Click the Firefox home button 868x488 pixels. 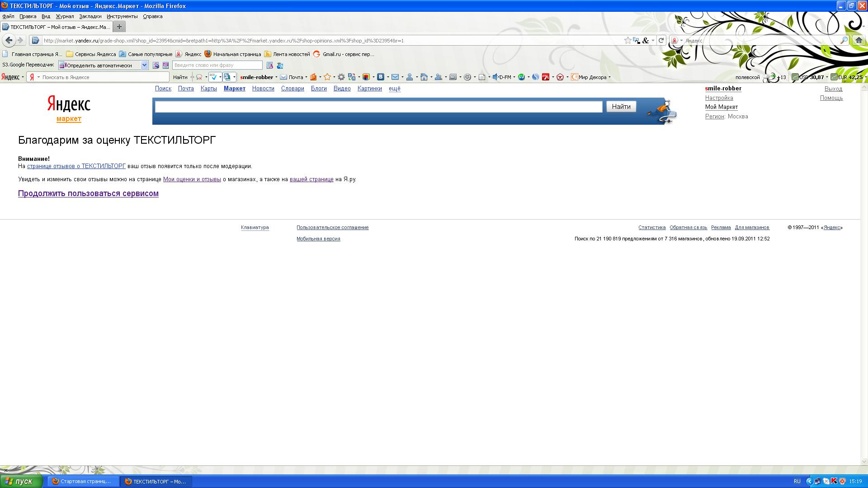tap(859, 40)
